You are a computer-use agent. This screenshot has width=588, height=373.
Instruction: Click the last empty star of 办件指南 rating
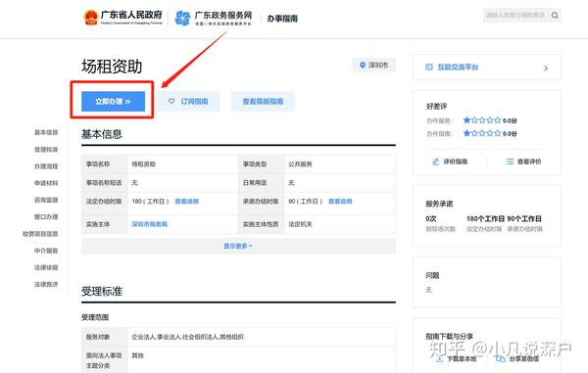[x=497, y=133]
